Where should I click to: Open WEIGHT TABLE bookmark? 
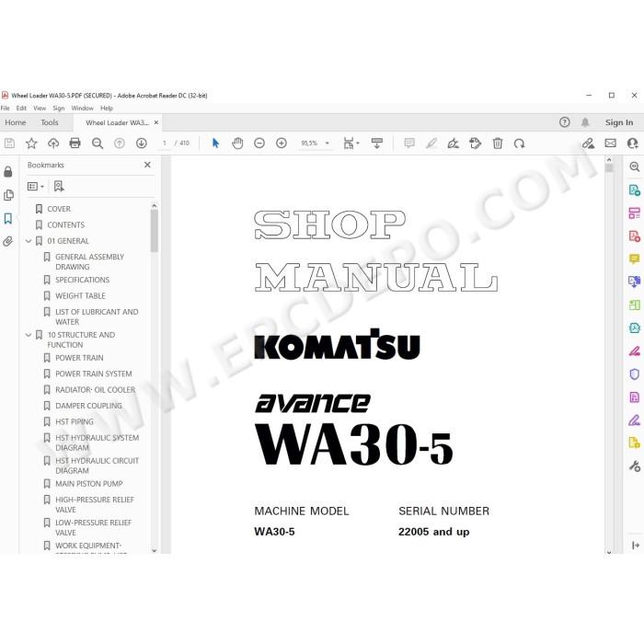coord(81,296)
